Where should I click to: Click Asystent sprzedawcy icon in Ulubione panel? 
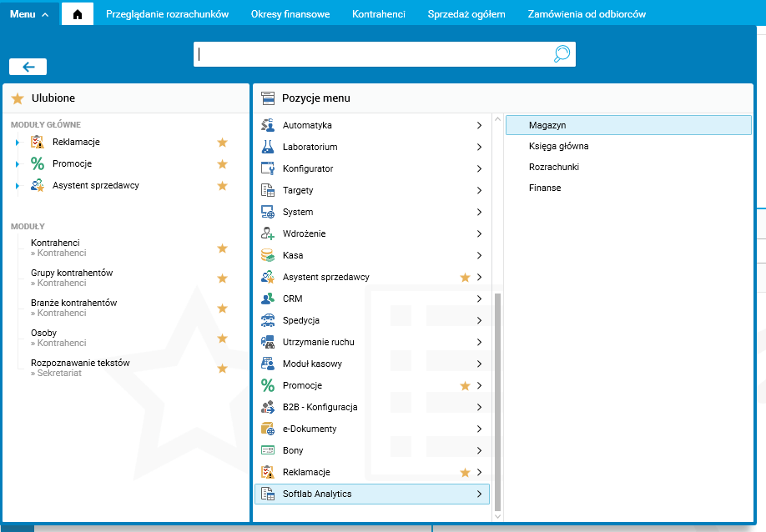38,185
